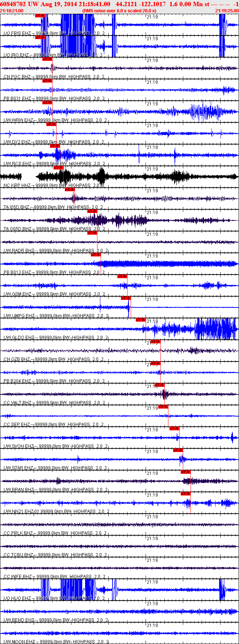The width and height of the screenshot is (239, 644).
Task: Click the red pick marker on the NC KRP trace
Action: (58, 168)
